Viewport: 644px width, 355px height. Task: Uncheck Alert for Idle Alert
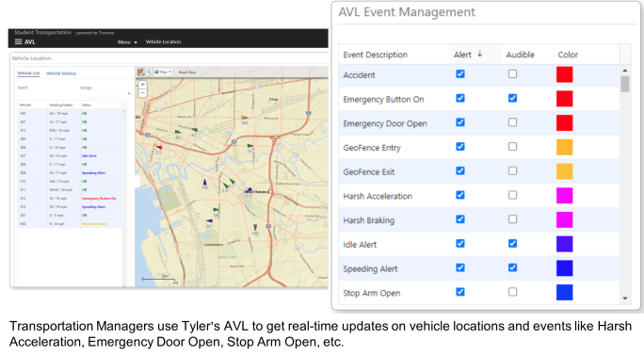click(x=460, y=244)
